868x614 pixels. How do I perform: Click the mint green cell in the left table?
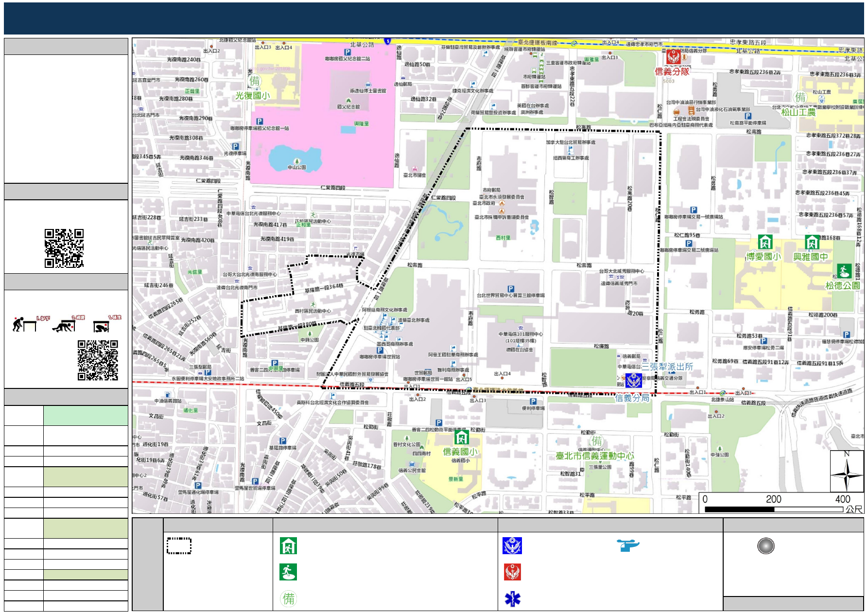click(86, 416)
